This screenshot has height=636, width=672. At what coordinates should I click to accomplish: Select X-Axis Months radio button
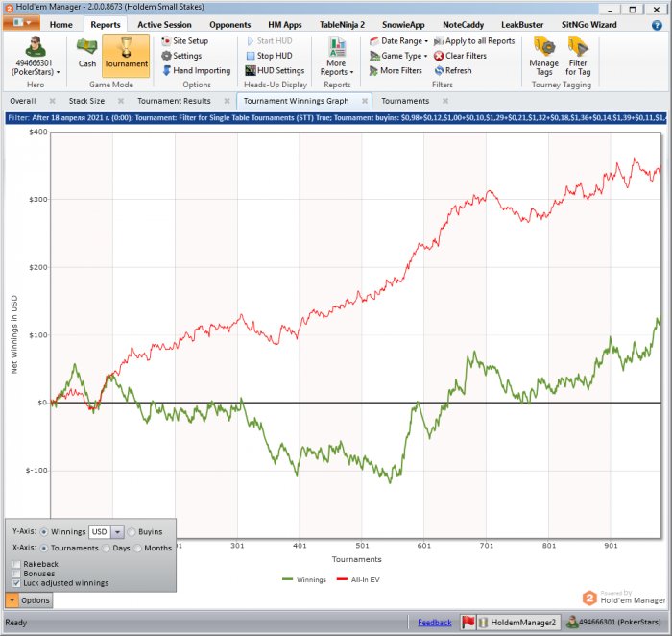(137, 548)
